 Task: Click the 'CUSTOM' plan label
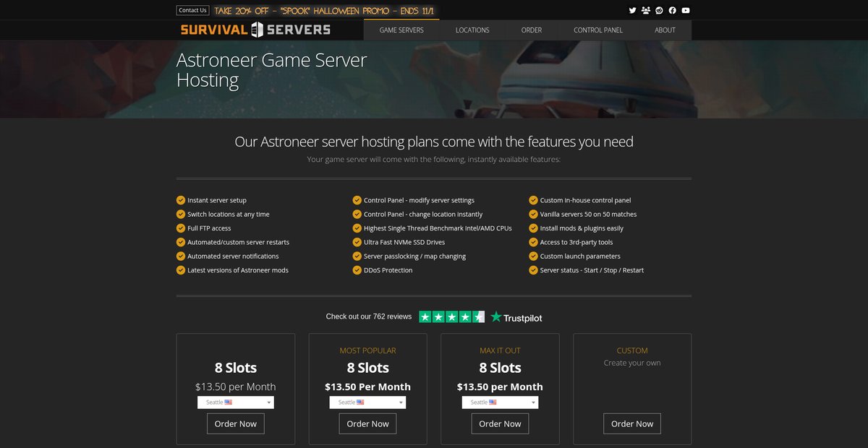coord(632,350)
